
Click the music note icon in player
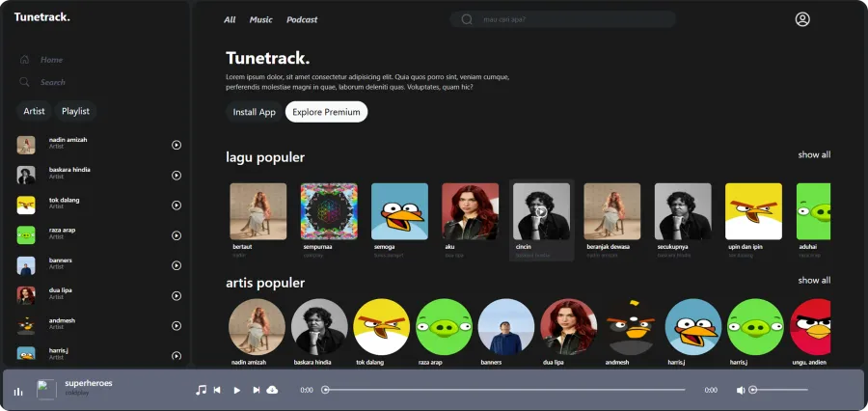[201, 390]
